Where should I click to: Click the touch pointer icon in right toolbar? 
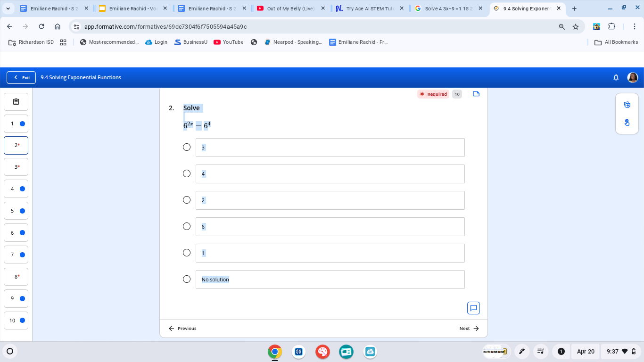tap(627, 123)
